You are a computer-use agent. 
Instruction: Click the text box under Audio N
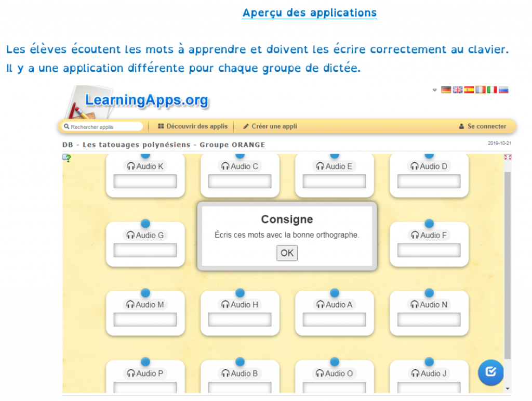[429, 319]
